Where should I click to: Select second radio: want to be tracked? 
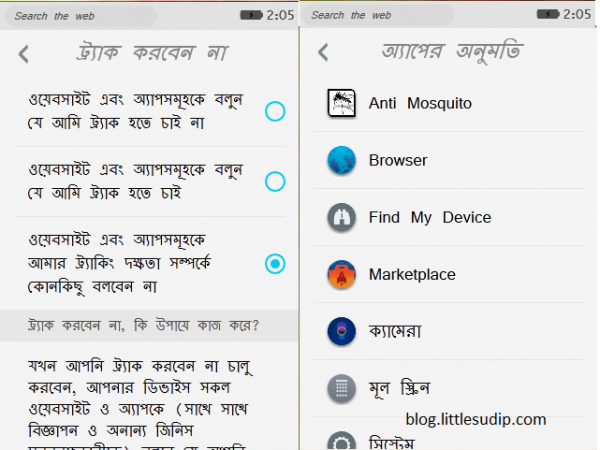click(x=275, y=181)
